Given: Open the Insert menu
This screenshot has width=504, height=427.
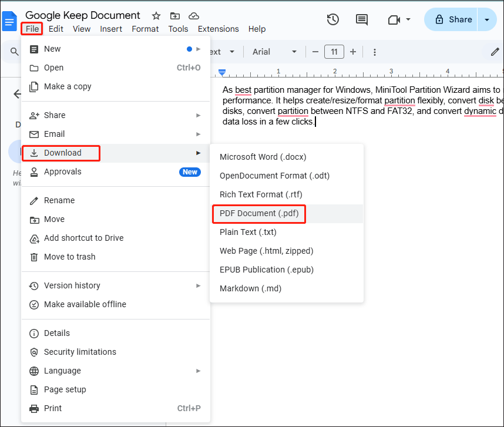Looking at the screenshot, I should coord(111,29).
